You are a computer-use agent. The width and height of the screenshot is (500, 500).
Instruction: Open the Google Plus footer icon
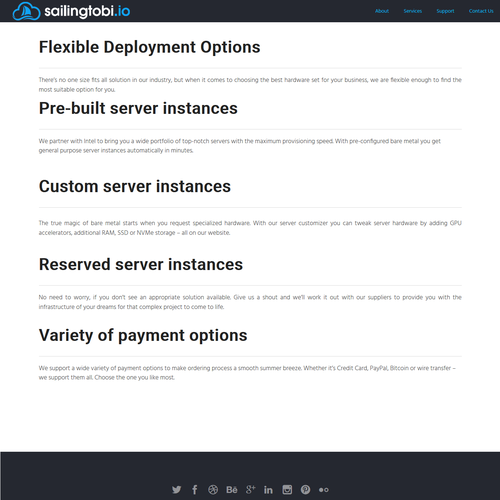(250, 490)
